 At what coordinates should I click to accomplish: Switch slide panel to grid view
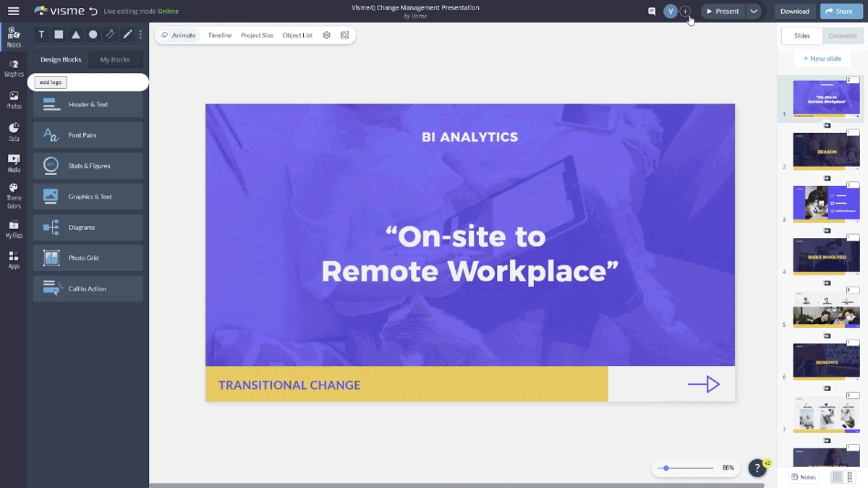pyautogui.click(x=837, y=477)
